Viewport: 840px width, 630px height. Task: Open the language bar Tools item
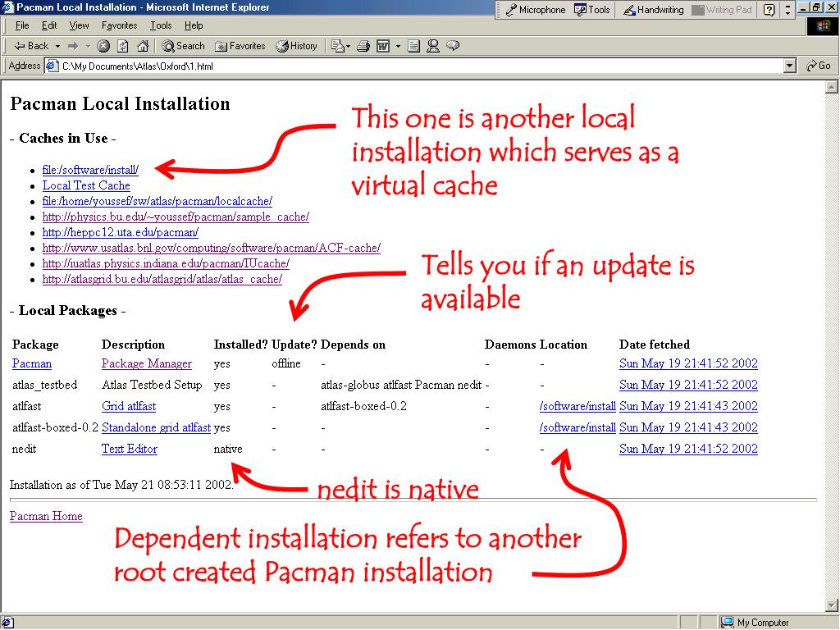tap(592, 10)
